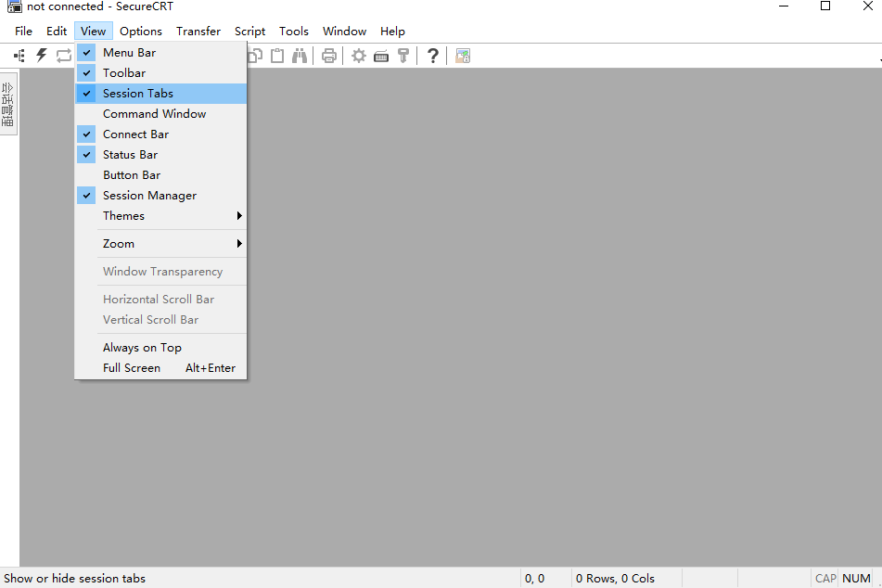Hide the Status Bar
The width and height of the screenshot is (882, 588).
coord(160,155)
